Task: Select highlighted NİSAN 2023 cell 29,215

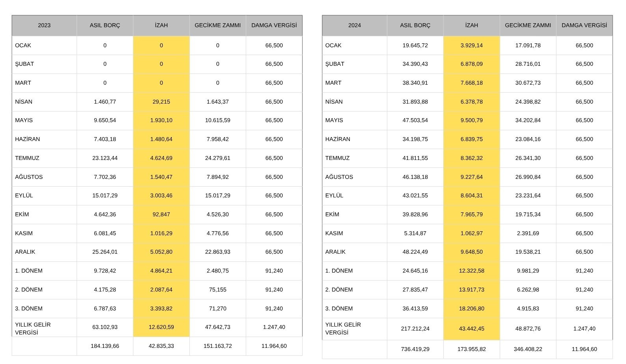Action: (x=161, y=102)
